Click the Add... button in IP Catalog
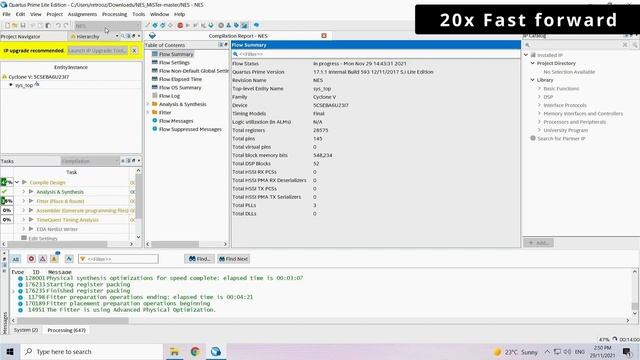The width and height of the screenshot is (640, 360). tap(538, 243)
